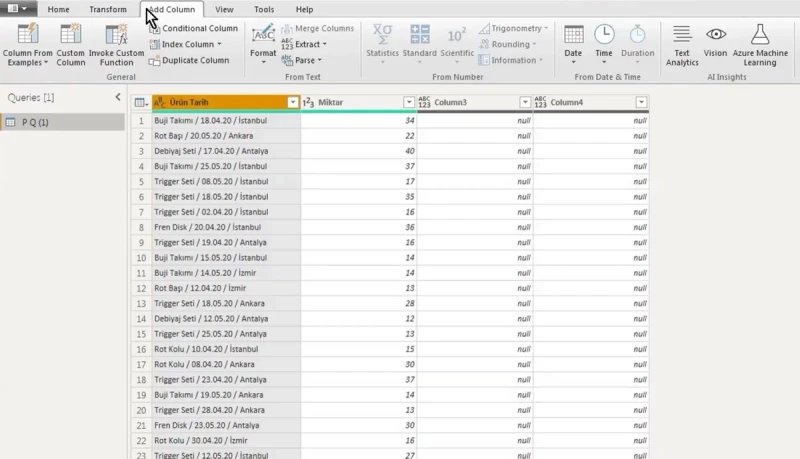Viewport: 800px width, 459px height.
Task: Open the Tools tab
Action: [264, 9]
